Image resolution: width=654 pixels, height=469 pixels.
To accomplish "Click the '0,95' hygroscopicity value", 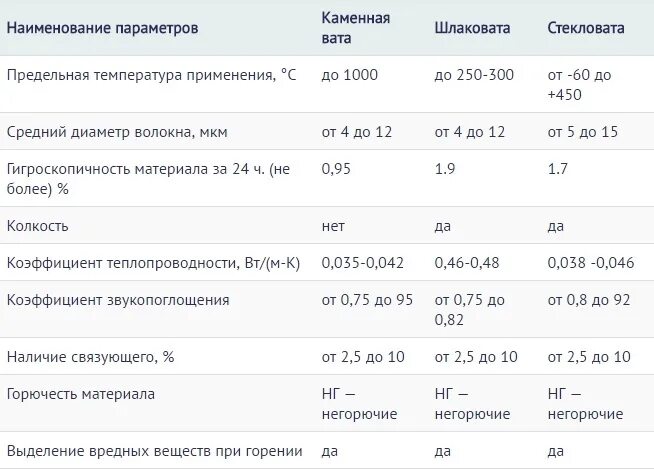I will [x=336, y=169].
